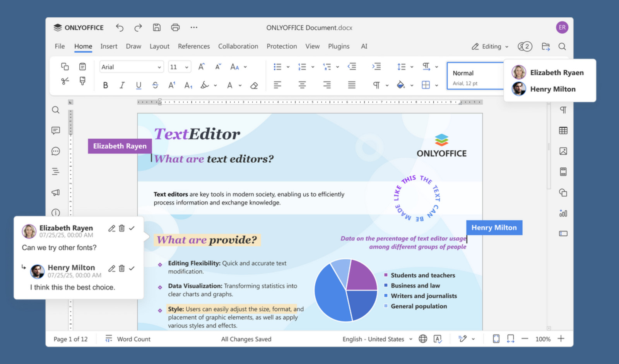619x364 pixels.
Task: Zoom out with minus button
Action: tap(525, 339)
